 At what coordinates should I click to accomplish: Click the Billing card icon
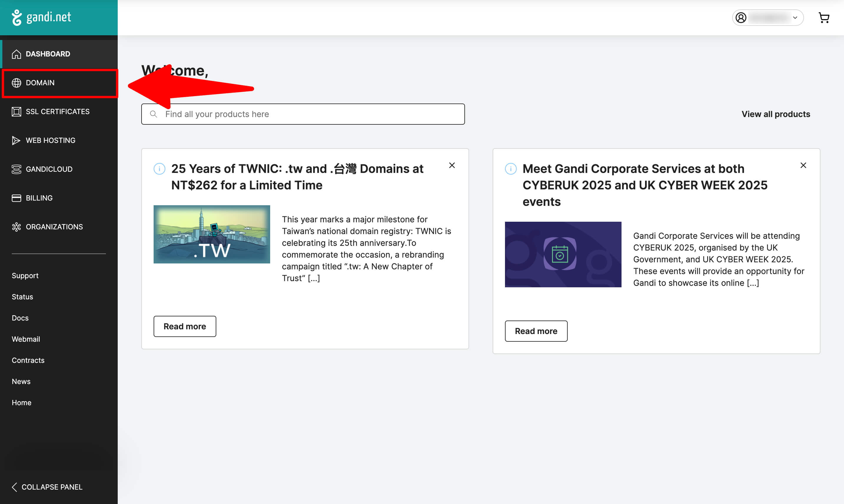16,198
